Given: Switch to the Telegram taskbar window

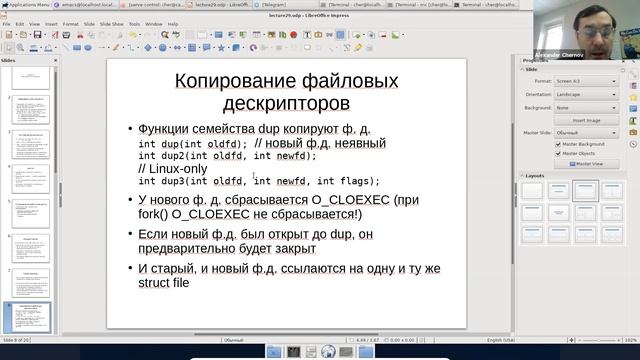Looking at the screenshot, I should tap(286, 4).
